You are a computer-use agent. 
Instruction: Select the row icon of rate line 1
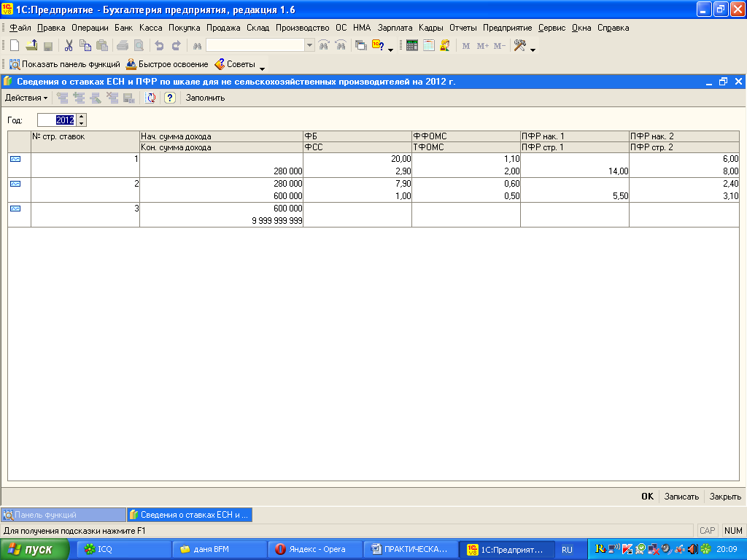pyautogui.click(x=15, y=159)
